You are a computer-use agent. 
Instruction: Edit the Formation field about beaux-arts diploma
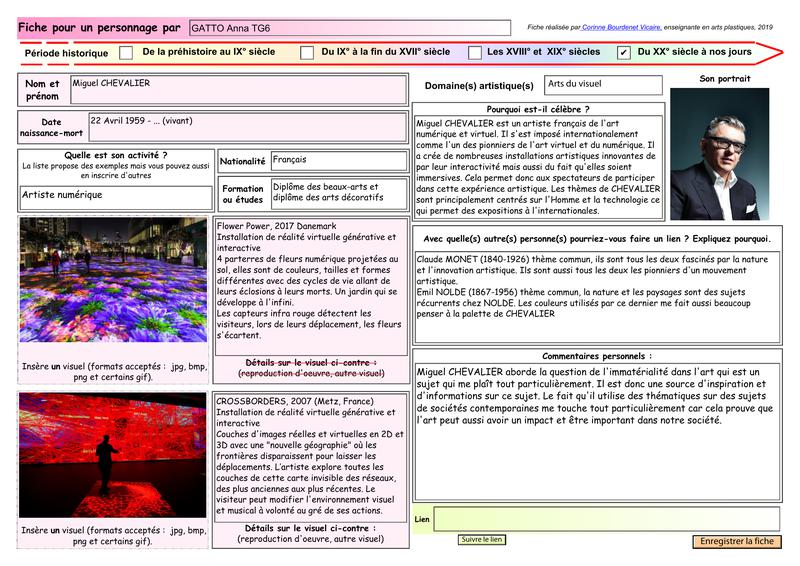tap(338, 193)
